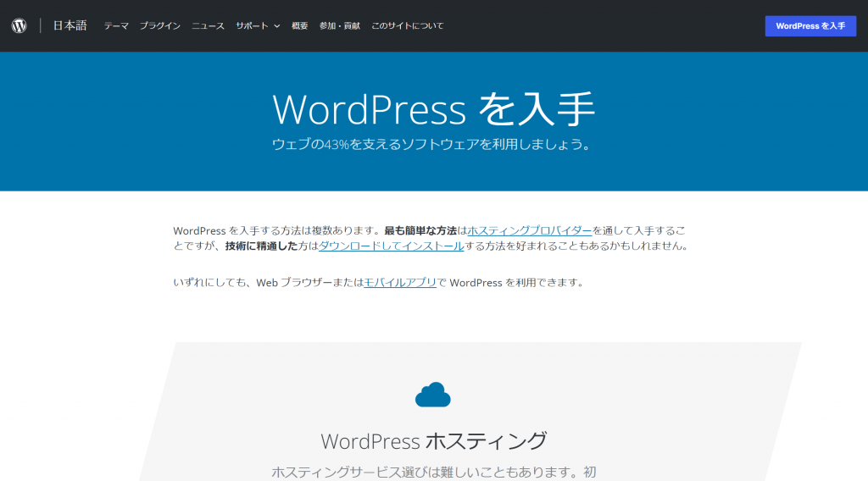Click the WordPress を入手 button
Image resolution: width=868 pixels, height=481 pixels.
[x=810, y=26]
